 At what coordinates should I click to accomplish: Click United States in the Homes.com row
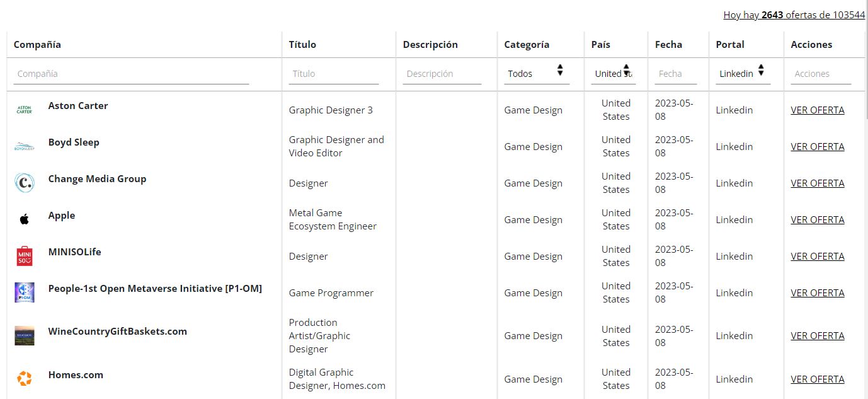click(616, 379)
